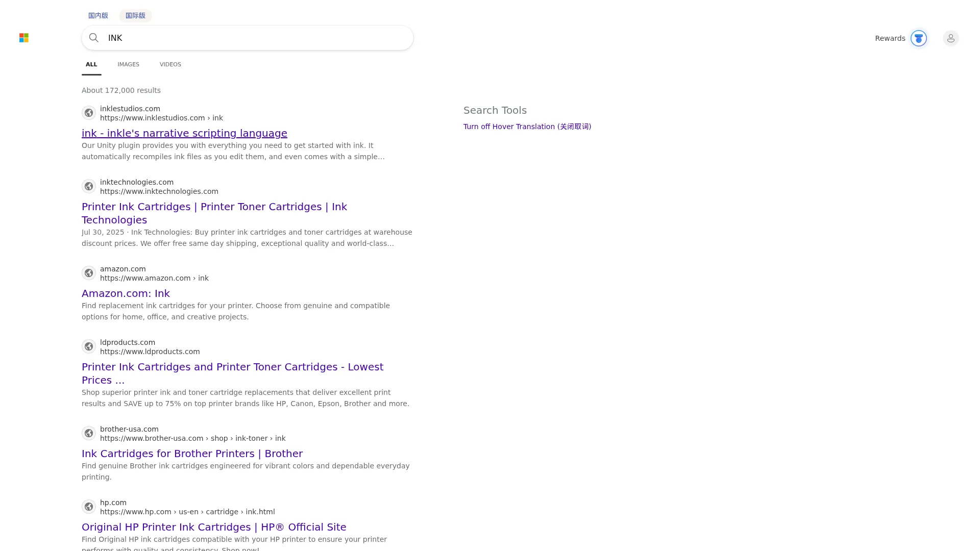Click the https://www.inktechnologies.com URL
The height and width of the screenshot is (551, 980).
tap(159, 191)
